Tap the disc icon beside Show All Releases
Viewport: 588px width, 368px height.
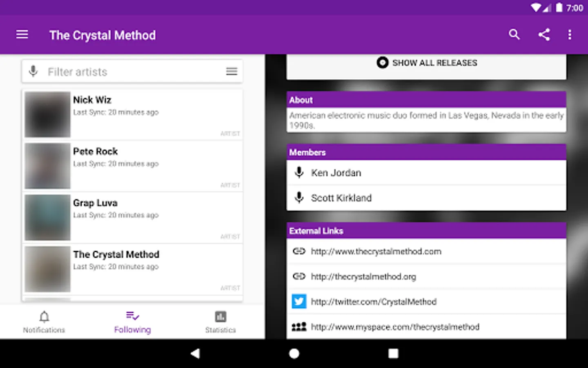pyautogui.click(x=383, y=63)
